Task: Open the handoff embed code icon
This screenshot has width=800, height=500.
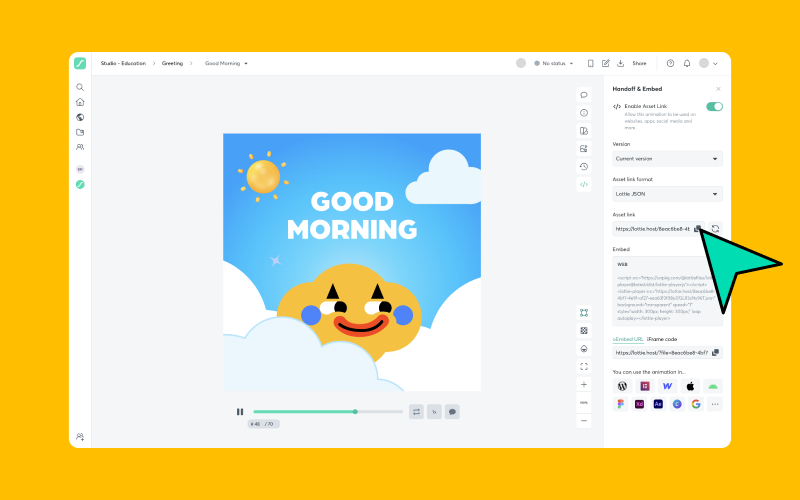Action: (x=584, y=184)
